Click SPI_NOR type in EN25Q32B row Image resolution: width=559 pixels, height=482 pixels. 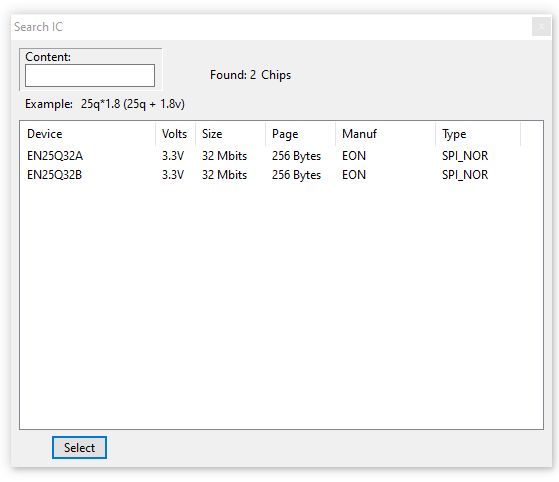(465, 175)
